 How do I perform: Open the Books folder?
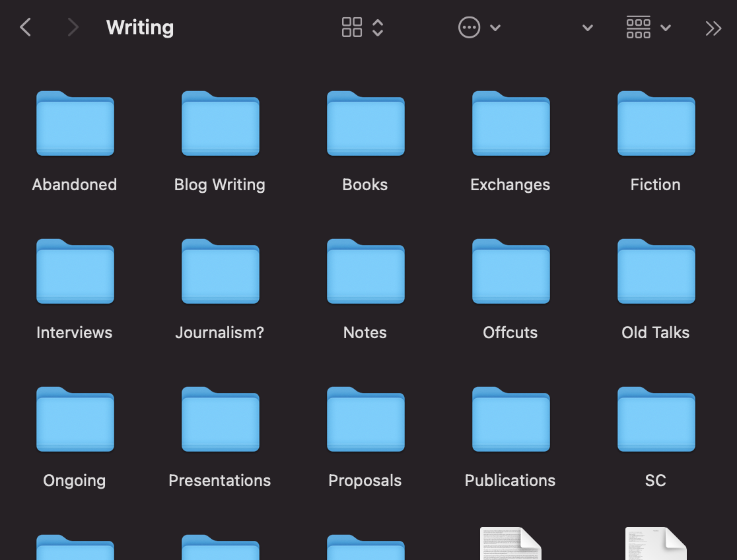point(365,124)
